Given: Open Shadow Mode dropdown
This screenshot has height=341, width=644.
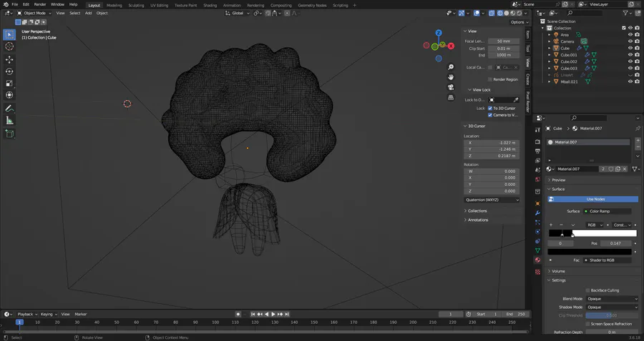Looking at the screenshot, I should [612, 307].
